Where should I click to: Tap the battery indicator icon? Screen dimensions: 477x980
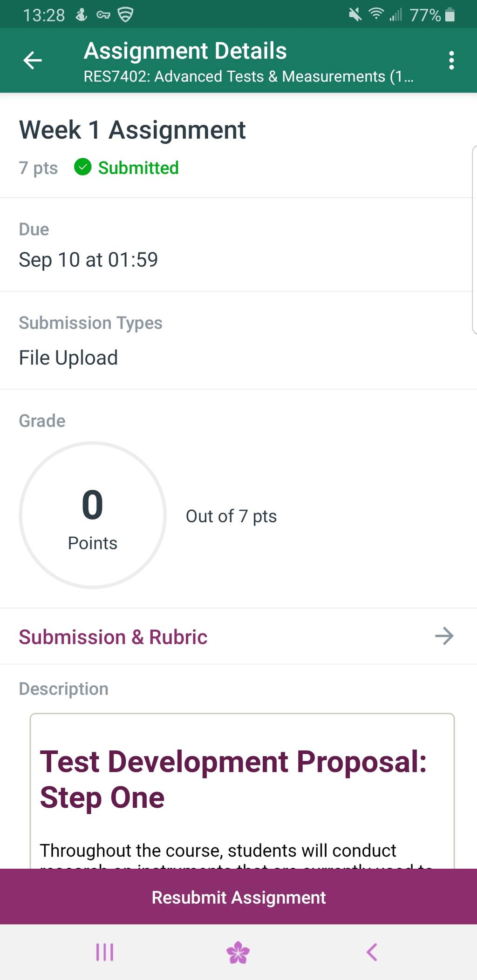pos(450,15)
